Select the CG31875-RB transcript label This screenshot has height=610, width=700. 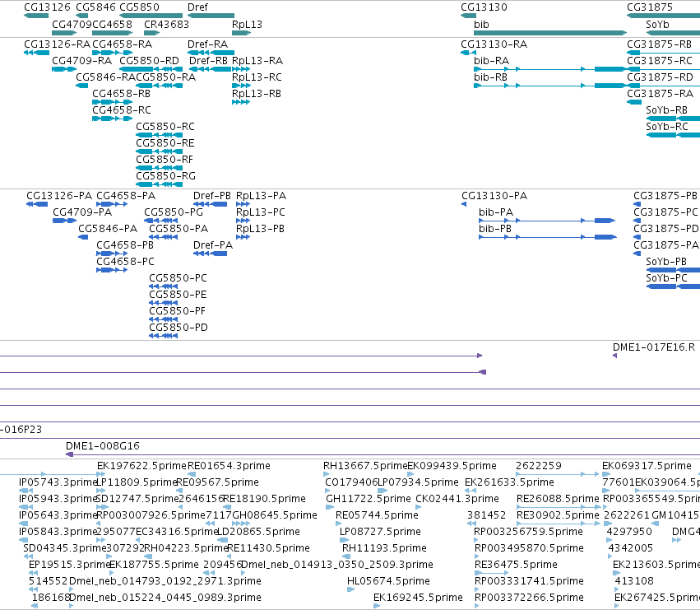pyautogui.click(x=659, y=44)
